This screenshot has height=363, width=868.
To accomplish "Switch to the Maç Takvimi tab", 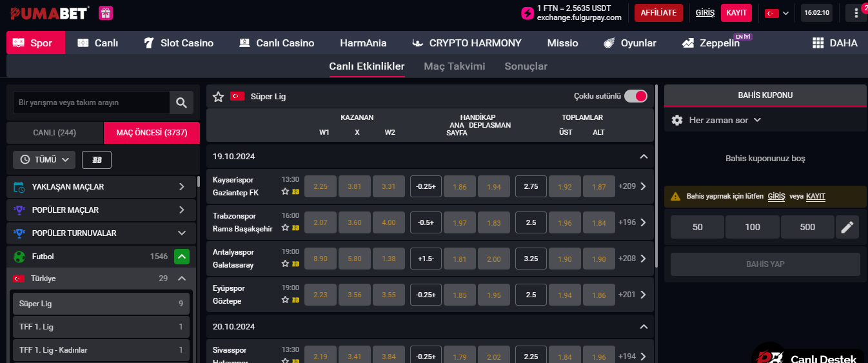I will (455, 66).
